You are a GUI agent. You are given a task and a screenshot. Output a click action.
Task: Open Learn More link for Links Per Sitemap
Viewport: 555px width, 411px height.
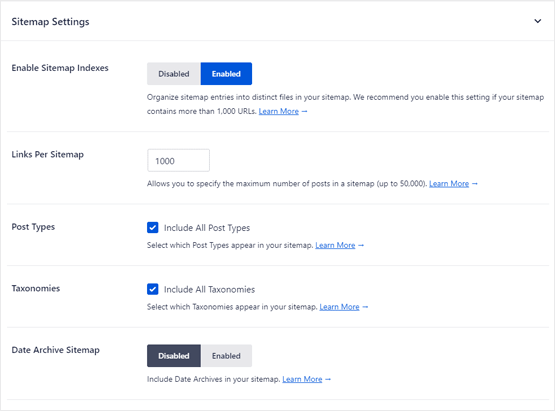[449, 184]
